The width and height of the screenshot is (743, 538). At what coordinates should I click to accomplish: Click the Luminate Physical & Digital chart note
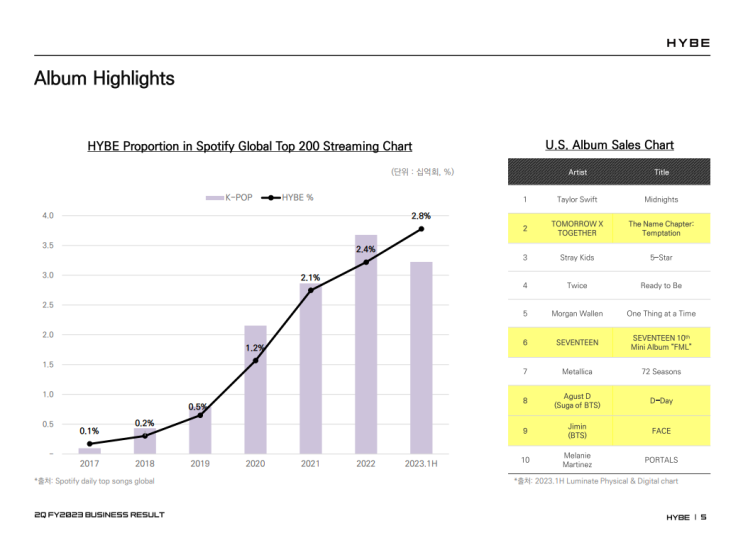(x=596, y=481)
